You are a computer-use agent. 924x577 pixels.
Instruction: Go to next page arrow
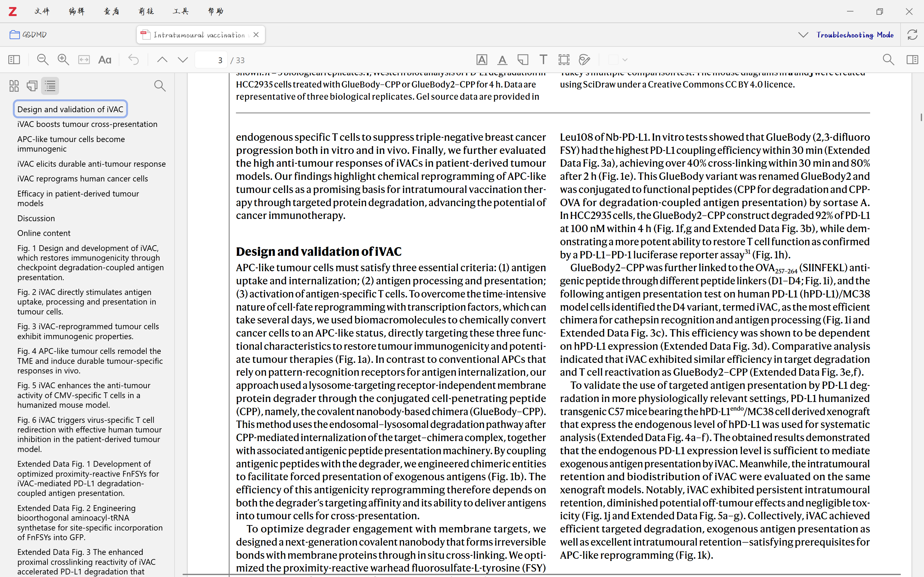[183, 60]
